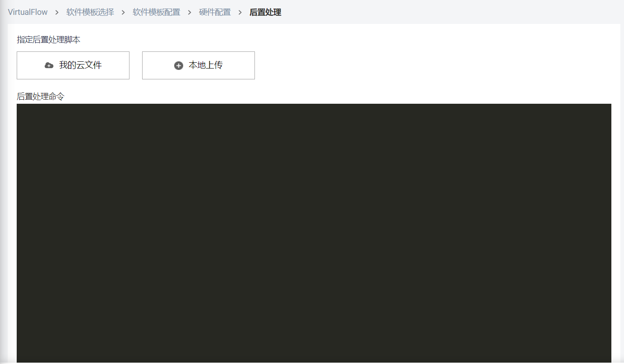The height and width of the screenshot is (364, 624).
Task: Navigate to 软件模板选择 breadcrumb step
Action: coord(90,12)
